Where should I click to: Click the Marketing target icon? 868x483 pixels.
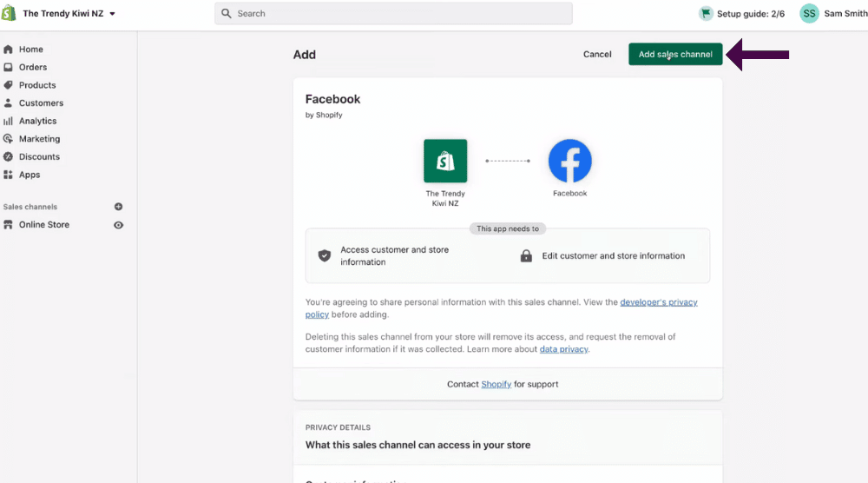click(x=8, y=138)
